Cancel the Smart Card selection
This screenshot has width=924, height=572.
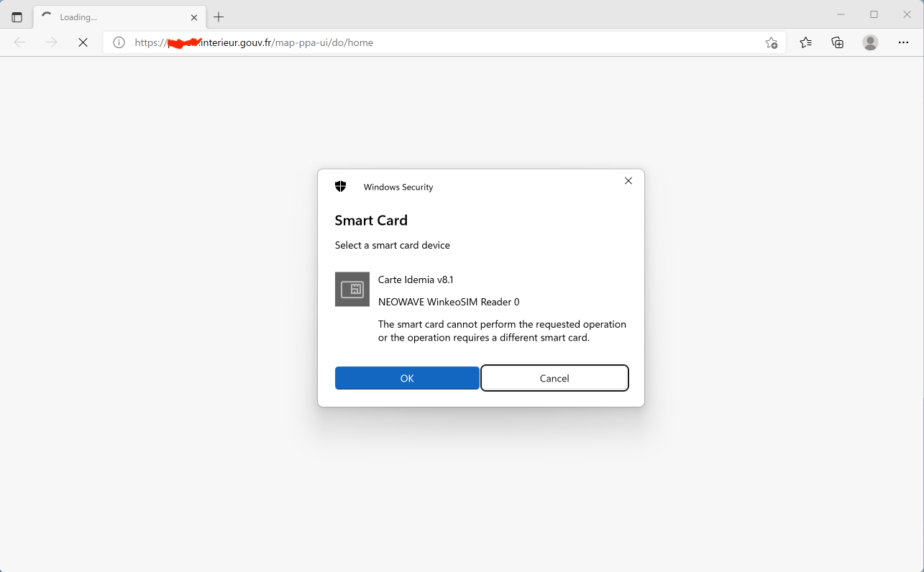(x=554, y=378)
